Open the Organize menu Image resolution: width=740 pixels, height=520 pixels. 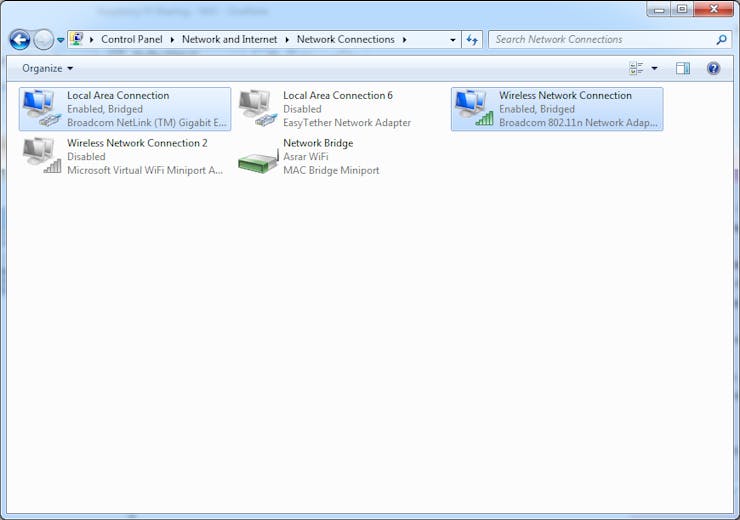tap(47, 68)
